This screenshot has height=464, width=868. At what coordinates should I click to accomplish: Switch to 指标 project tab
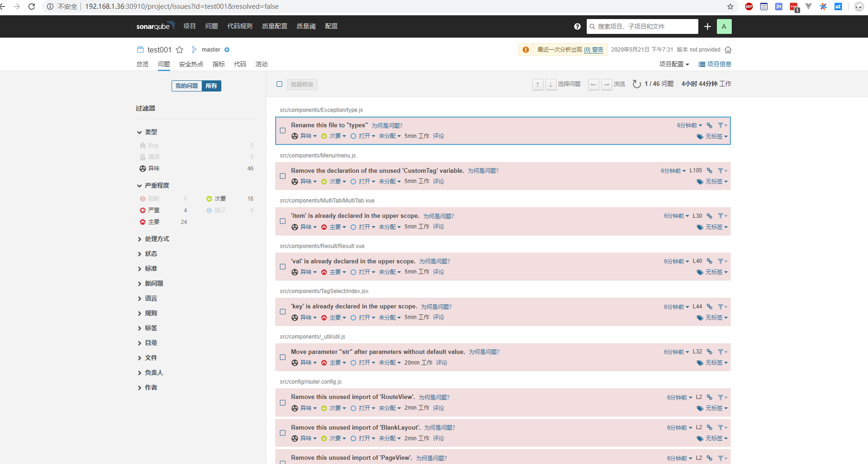click(219, 64)
